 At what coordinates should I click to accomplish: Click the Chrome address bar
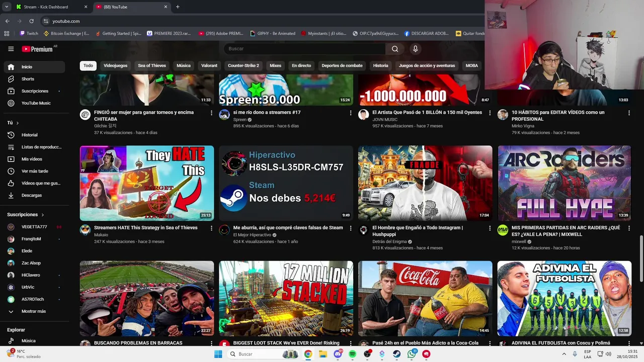pyautogui.click(x=262, y=21)
